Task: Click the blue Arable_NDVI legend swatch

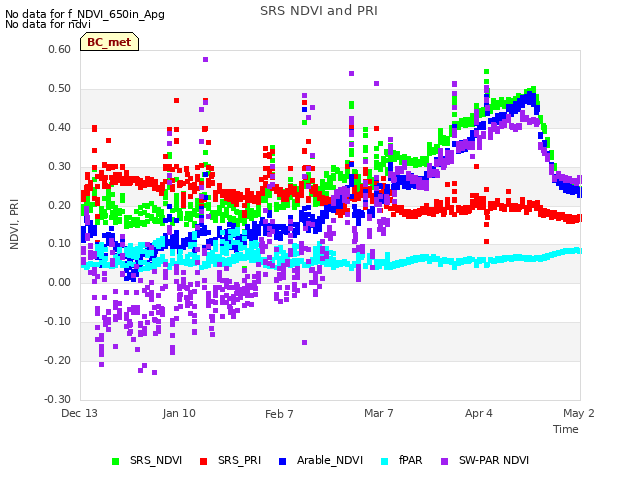Action: point(282,461)
